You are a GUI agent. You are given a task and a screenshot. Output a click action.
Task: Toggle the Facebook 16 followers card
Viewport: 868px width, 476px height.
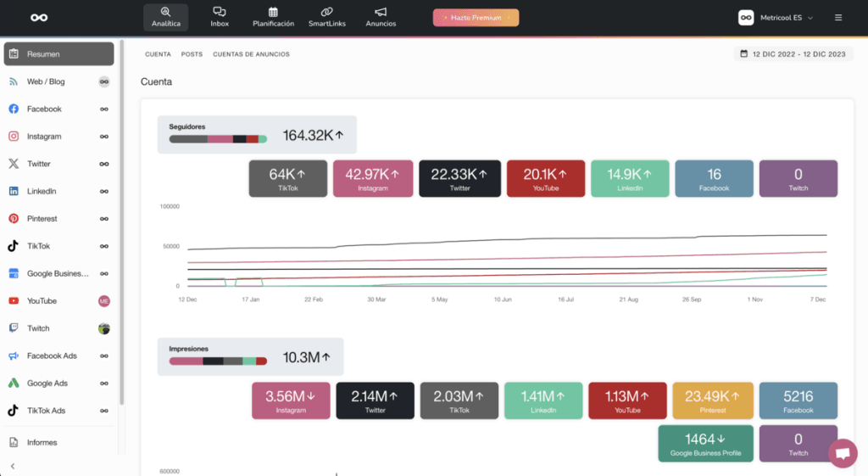coord(714,178)
